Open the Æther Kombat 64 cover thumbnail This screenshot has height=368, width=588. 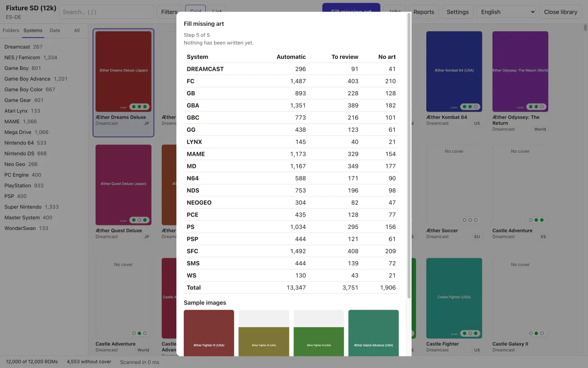[454, 71]
